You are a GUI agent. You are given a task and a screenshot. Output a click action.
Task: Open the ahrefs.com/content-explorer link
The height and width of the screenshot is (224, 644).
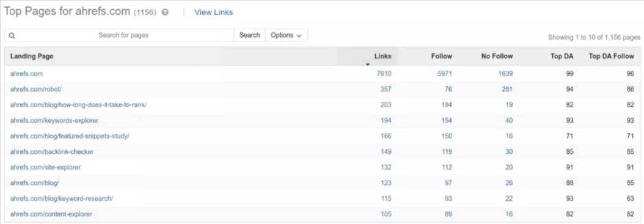51,214
